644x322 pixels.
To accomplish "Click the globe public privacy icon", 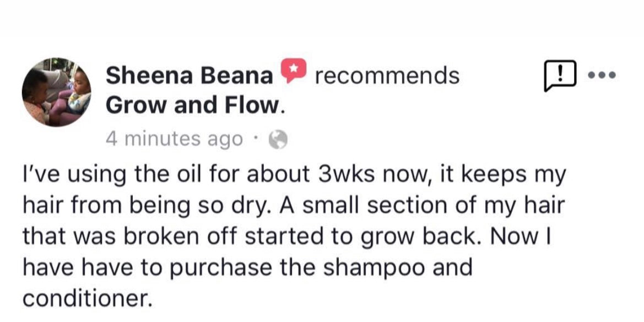I will 278,141.
